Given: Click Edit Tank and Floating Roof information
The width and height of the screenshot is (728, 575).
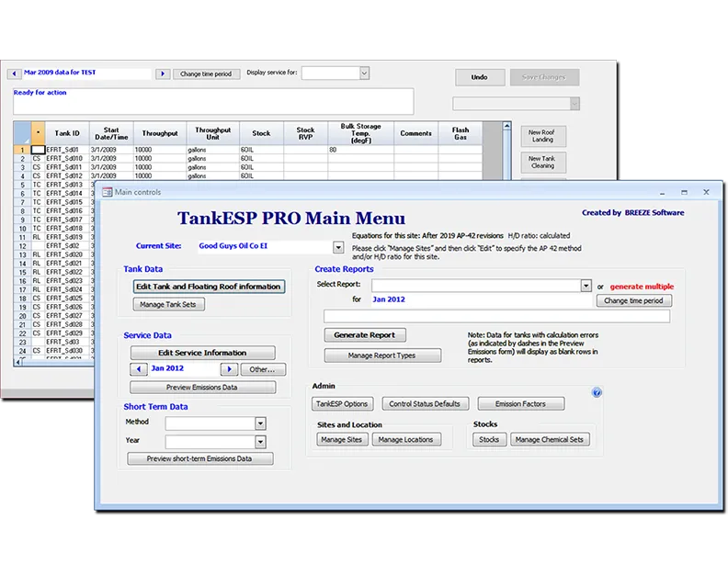Looking at the screenshot, I should pyautogui.click(x=209, y=287).
